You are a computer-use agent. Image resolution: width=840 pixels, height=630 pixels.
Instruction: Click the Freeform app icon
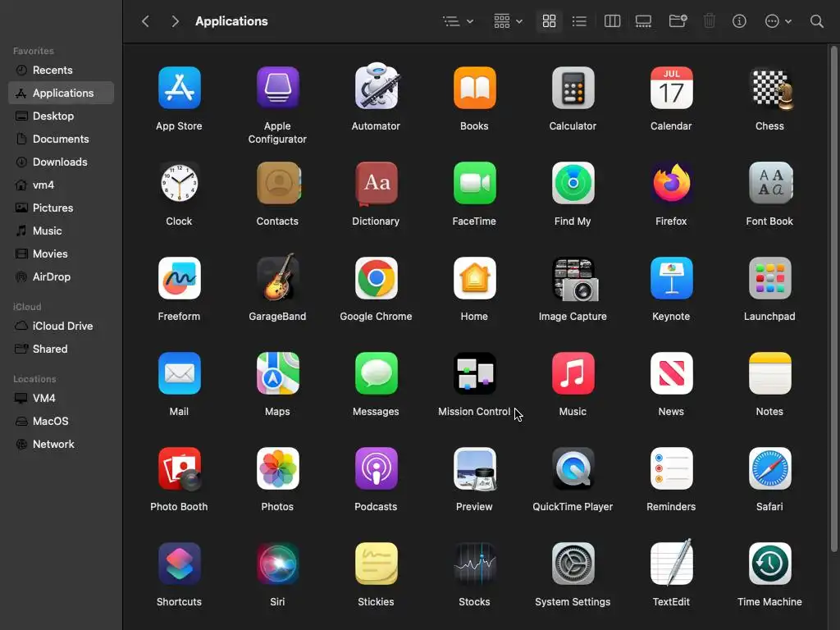point(179,278)
